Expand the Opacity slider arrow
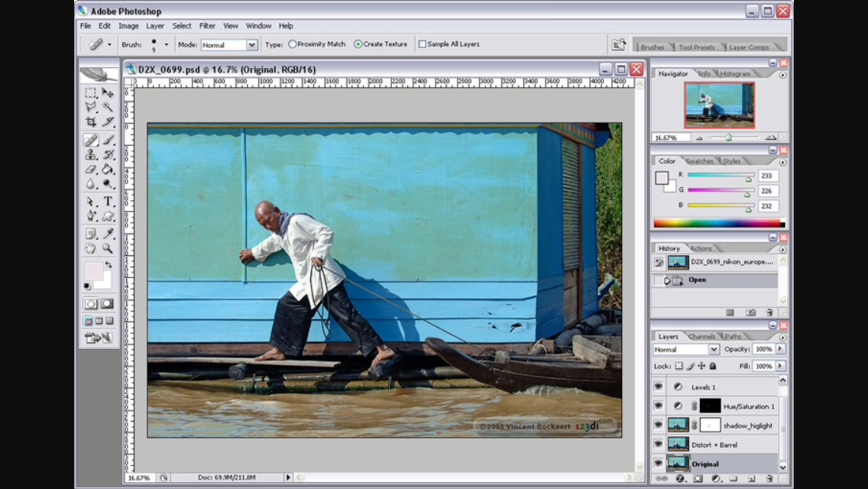 pos(780,349)
